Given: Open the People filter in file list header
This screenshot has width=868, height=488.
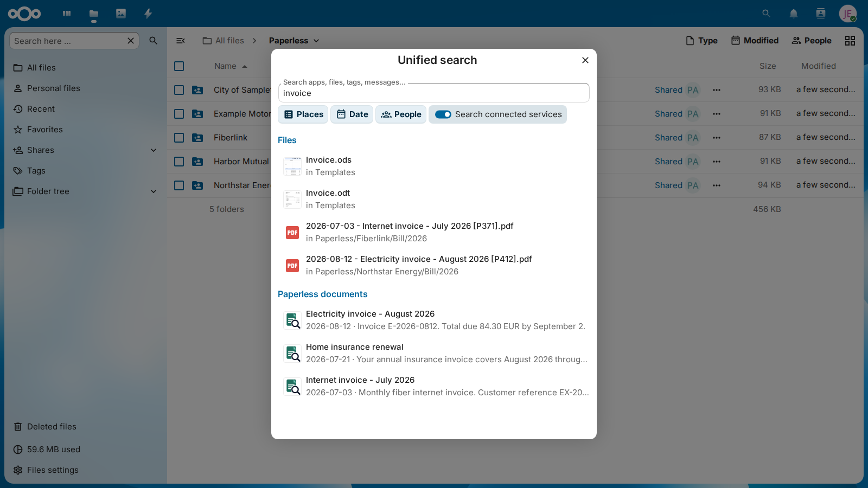Looking at the screenshot, I should pyautogui.click(x=812, y=41).
